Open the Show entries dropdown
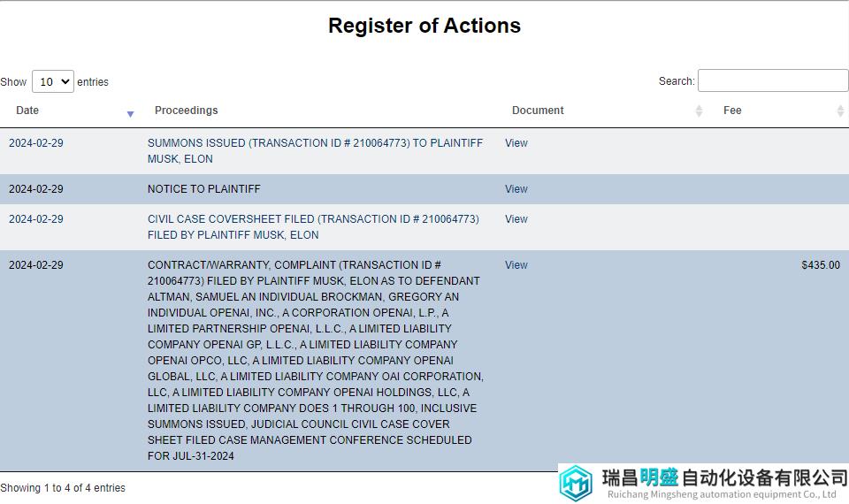 click(x=53, y=81)
